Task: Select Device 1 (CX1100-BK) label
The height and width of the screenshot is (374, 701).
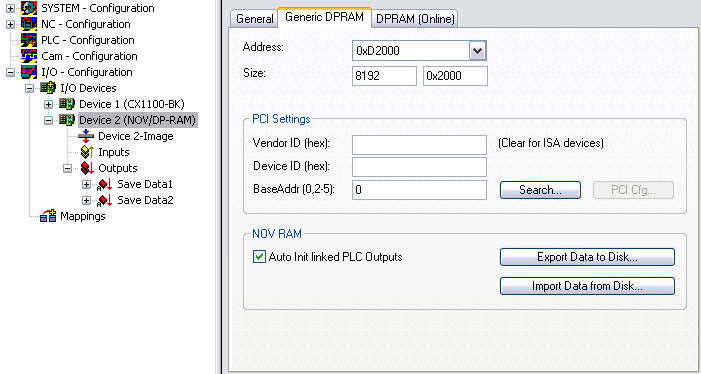Action: point(132,104)
